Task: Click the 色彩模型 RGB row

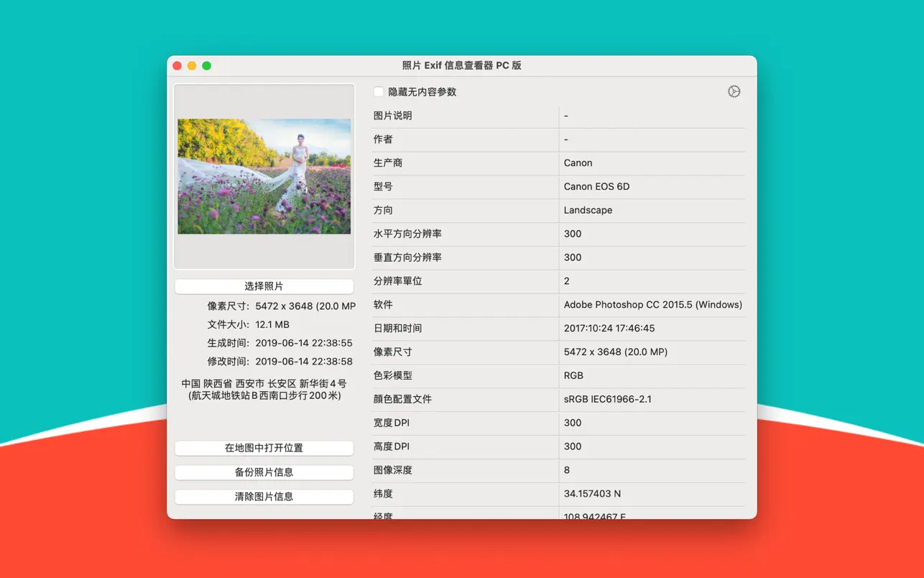Action: [x=575, y=375]
